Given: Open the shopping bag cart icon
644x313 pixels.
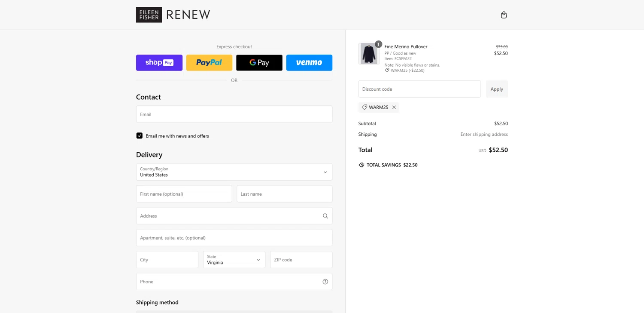Looking at the screenshot, I should (x=504, y=15).
